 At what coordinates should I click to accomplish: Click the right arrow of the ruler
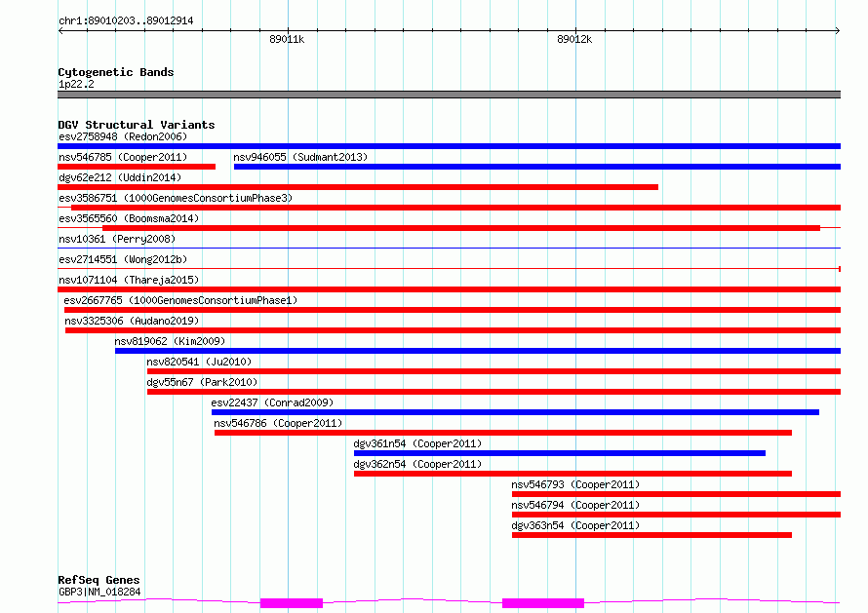[x=838, y=30]
